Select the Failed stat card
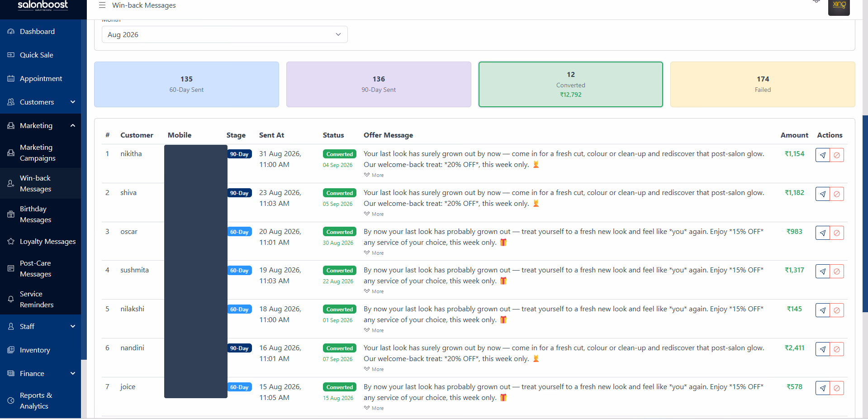Image resolution: width=868 pixels, height=419 pixels. coord(763,84)
